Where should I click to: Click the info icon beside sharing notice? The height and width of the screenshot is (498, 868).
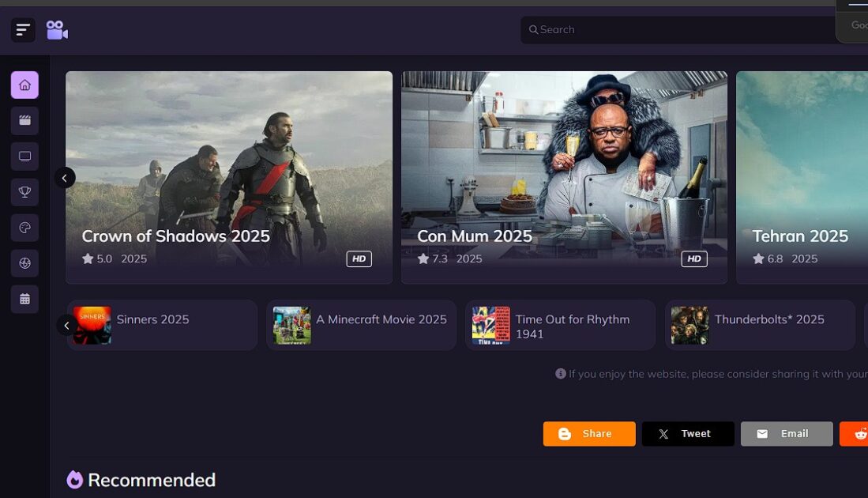coord(560,374)
